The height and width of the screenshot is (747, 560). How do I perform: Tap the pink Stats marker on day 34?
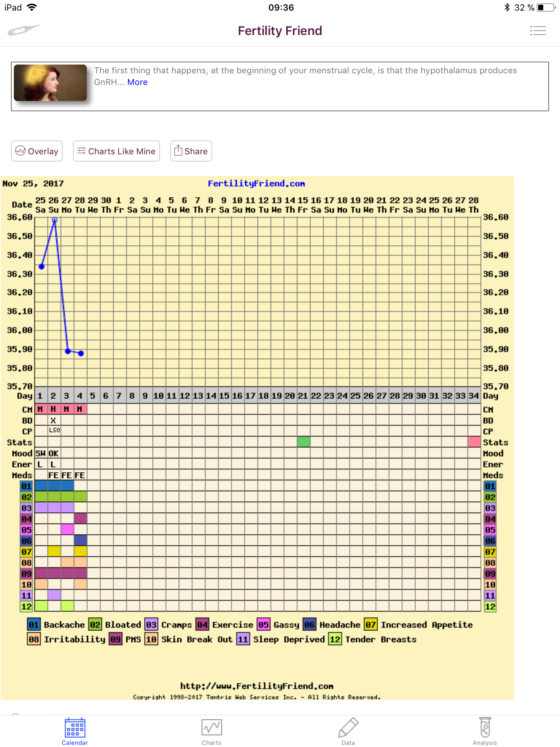474,442
